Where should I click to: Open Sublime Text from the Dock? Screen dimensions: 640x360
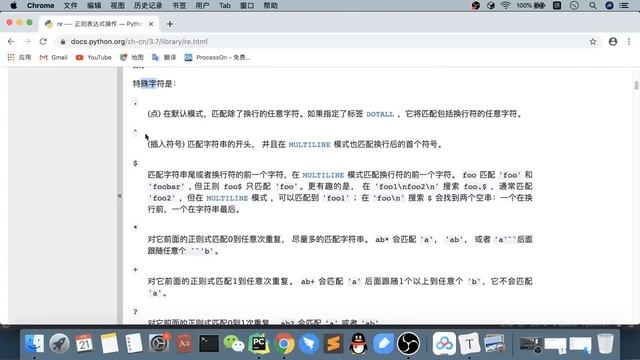point(333,344)
